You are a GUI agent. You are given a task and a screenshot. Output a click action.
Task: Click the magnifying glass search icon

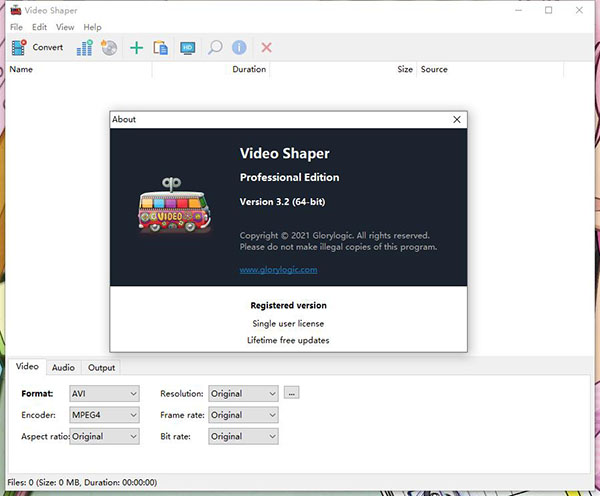point(214,47)
